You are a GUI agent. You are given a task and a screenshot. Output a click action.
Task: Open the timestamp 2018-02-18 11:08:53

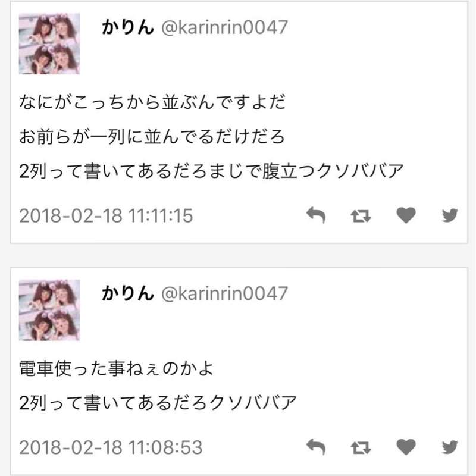(111, 447)
